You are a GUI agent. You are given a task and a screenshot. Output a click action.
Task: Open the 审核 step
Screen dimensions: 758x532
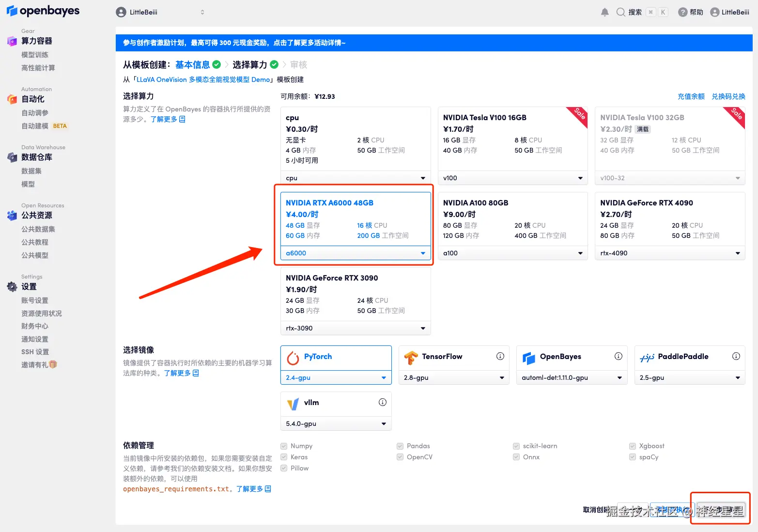pos(298,64)
